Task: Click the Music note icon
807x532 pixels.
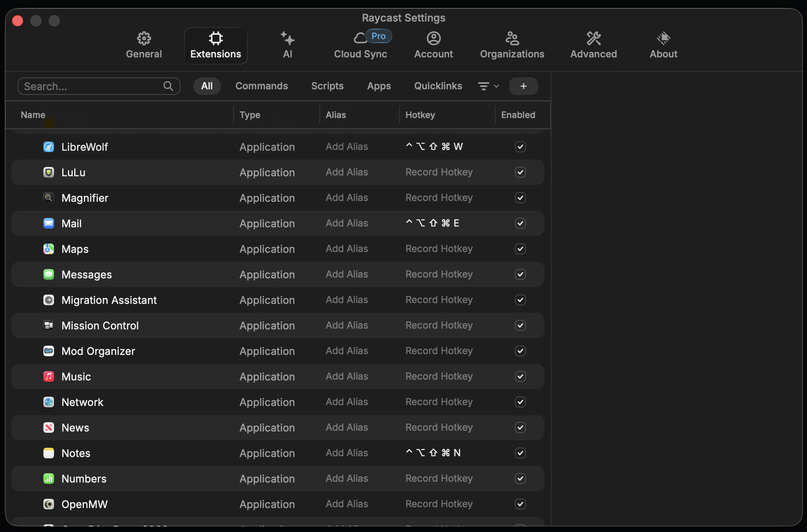Action: click(x=49, y=376)
